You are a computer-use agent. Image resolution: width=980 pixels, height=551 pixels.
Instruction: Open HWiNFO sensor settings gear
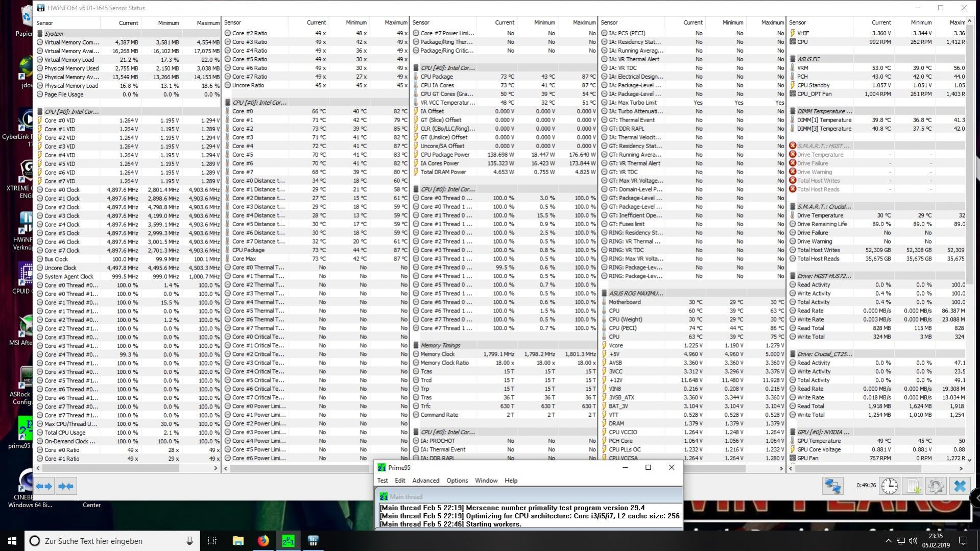click(936, 486)
